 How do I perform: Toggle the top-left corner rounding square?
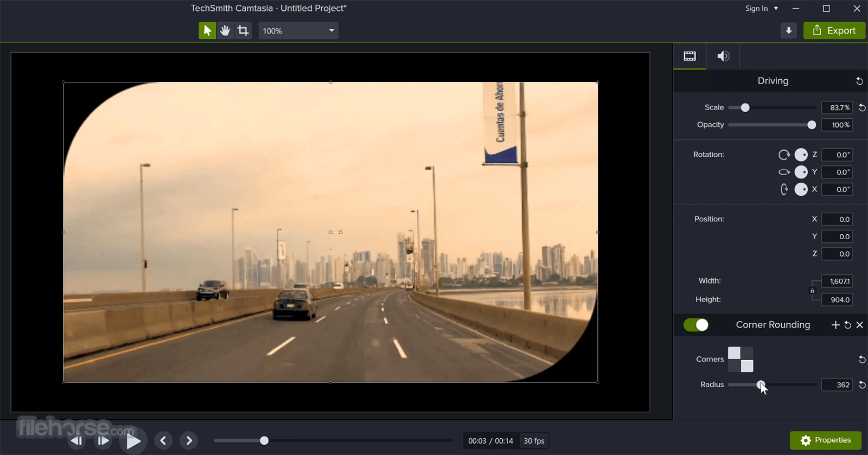pyautogui.click(x=734, y=353)
